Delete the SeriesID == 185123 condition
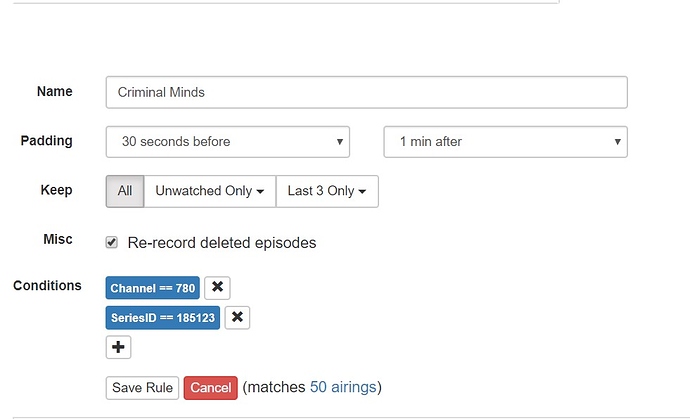Image resolution: width=690 pixels, height=419 pixels. pos(236,318)
